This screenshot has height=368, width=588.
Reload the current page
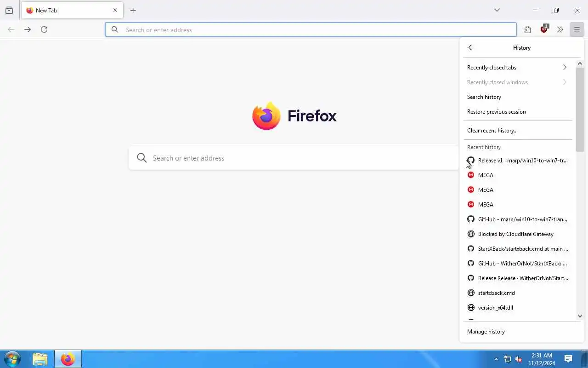44,29
